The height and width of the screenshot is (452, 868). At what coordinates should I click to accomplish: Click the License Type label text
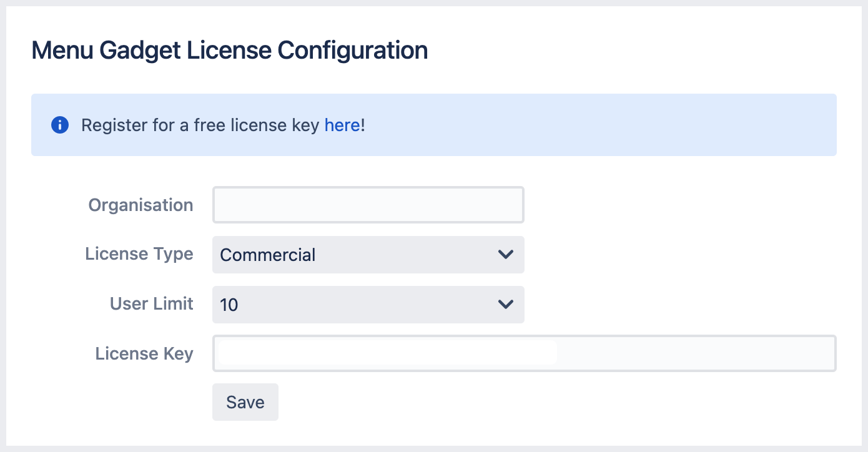coord(139,254)
